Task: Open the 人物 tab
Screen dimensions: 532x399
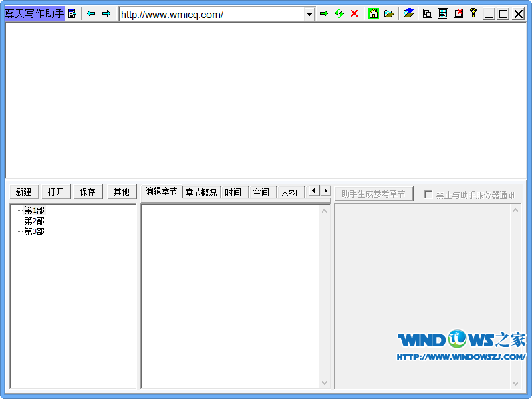Action: point(289,192)
